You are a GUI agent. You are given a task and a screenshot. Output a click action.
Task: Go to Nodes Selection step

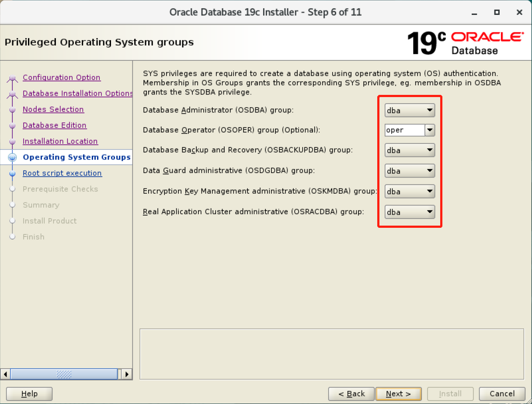(x=53, y=109)
